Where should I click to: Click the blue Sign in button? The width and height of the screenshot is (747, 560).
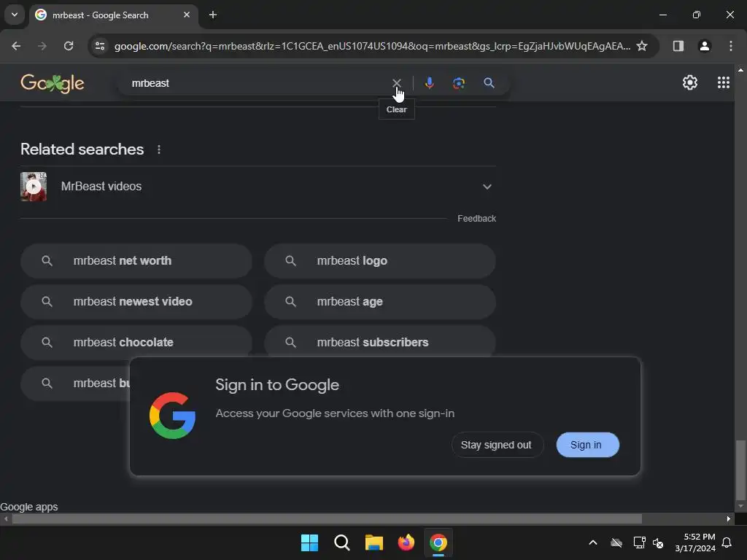pos(587,445)
